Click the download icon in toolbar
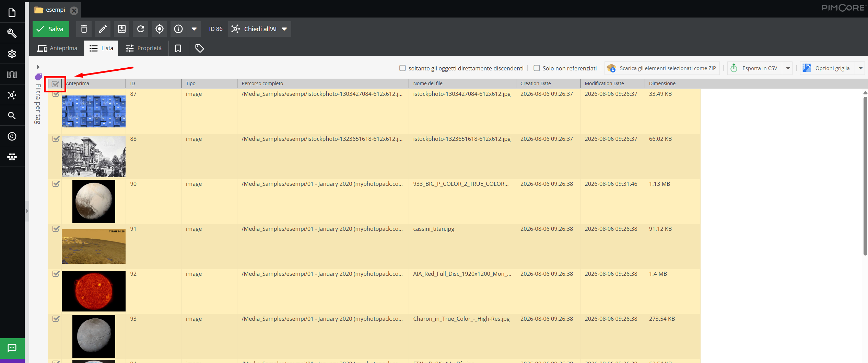This screenshot has width=868, height=363. [122, 29]
